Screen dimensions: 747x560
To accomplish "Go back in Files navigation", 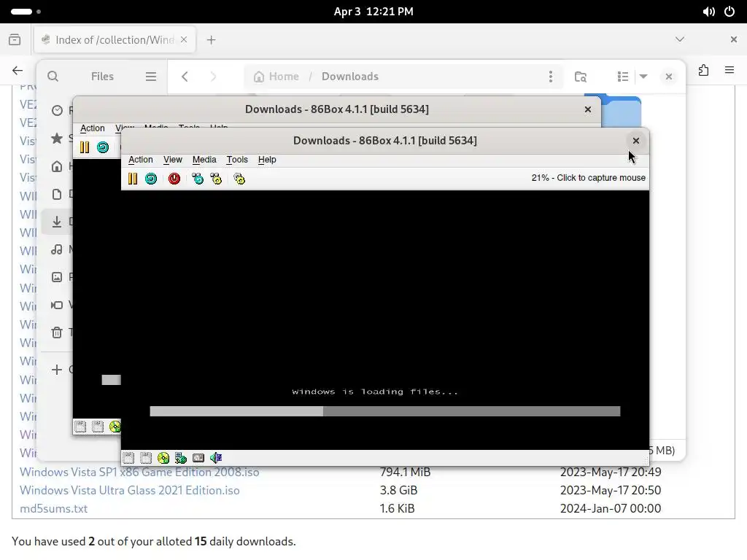I will (x=185, y=77).
